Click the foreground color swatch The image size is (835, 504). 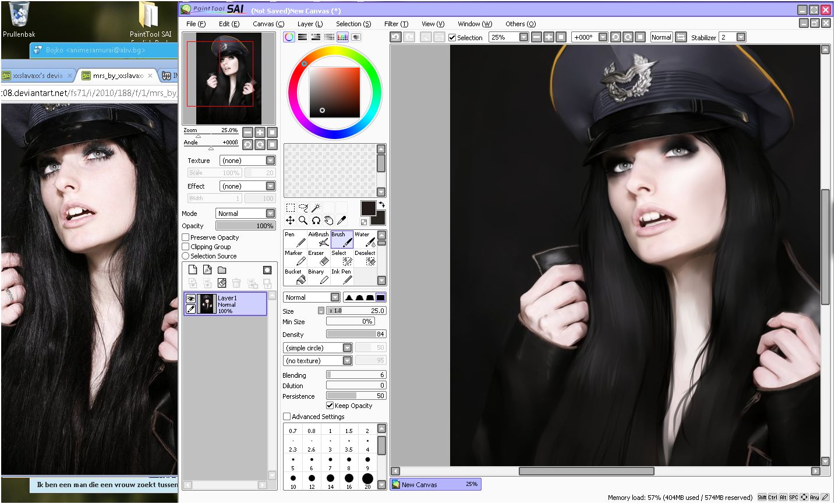(x=368, y=208)
